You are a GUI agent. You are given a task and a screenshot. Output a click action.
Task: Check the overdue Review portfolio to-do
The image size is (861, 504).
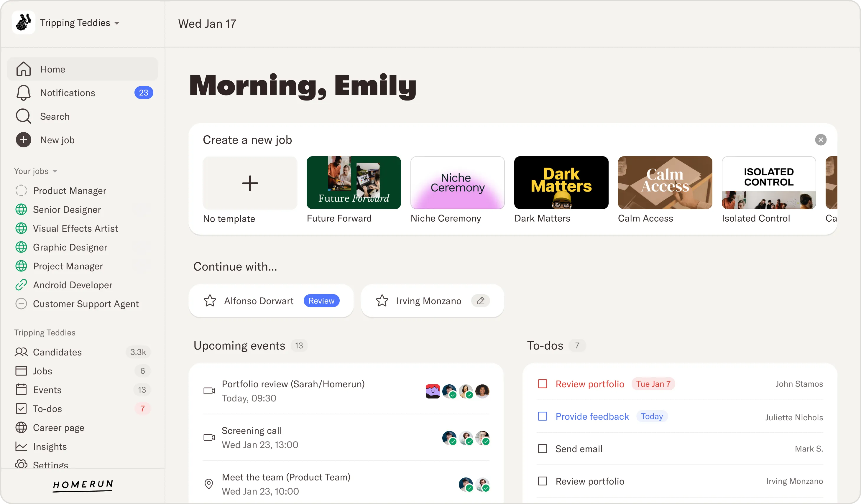tap(543, 384)
